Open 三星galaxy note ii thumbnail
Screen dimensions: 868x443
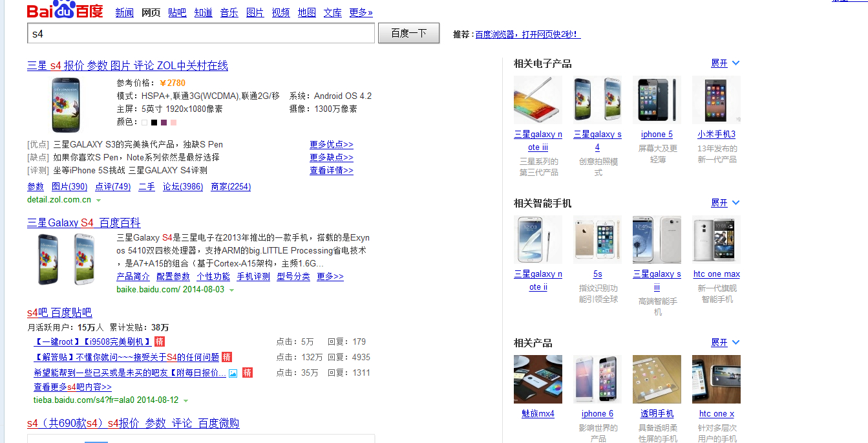coord(538,240)
